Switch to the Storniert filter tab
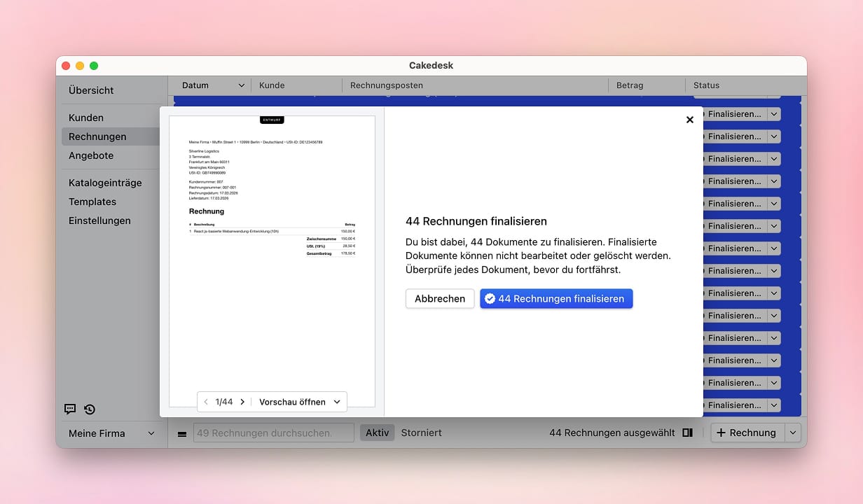Screen dimensions: 863x504 click(x=421, y=433)
